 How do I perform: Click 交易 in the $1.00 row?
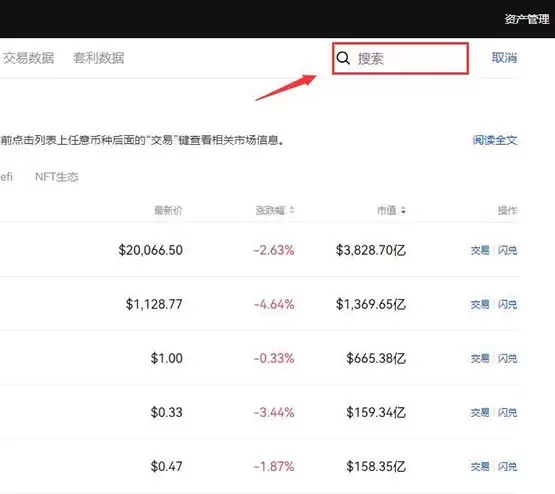click(480, 359)
